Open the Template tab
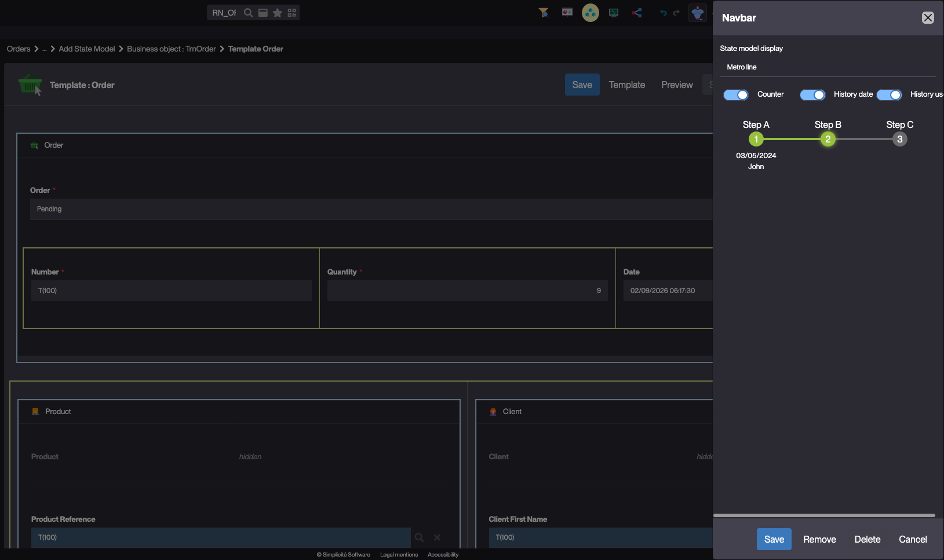Screen dimensions: 944x560 pyautogui.click(x=626, y=85)
